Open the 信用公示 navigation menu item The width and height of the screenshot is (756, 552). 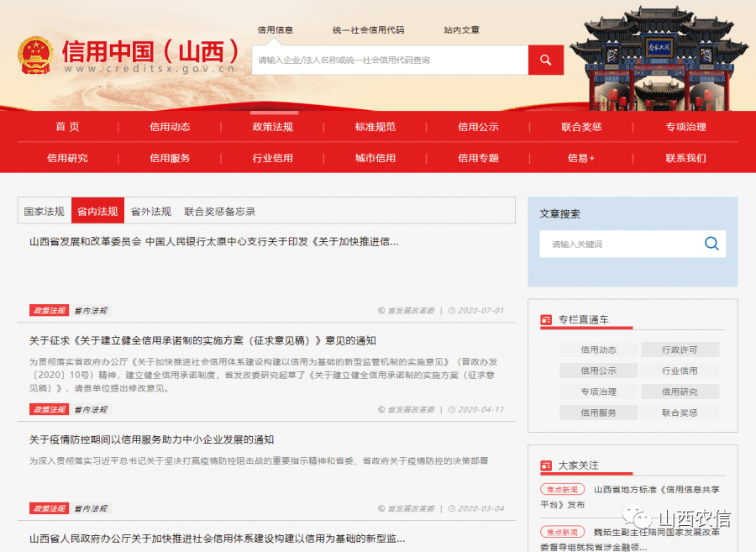[x=478, y=127]
